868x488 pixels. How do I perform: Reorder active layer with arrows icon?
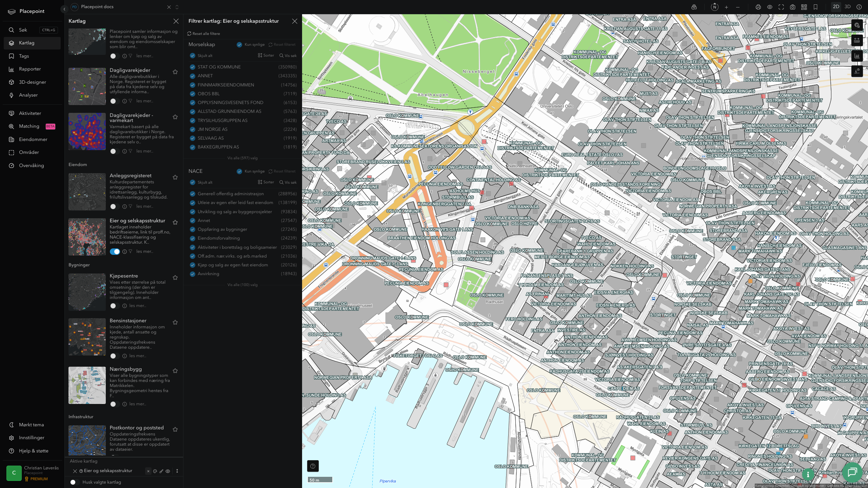point(177,471)
